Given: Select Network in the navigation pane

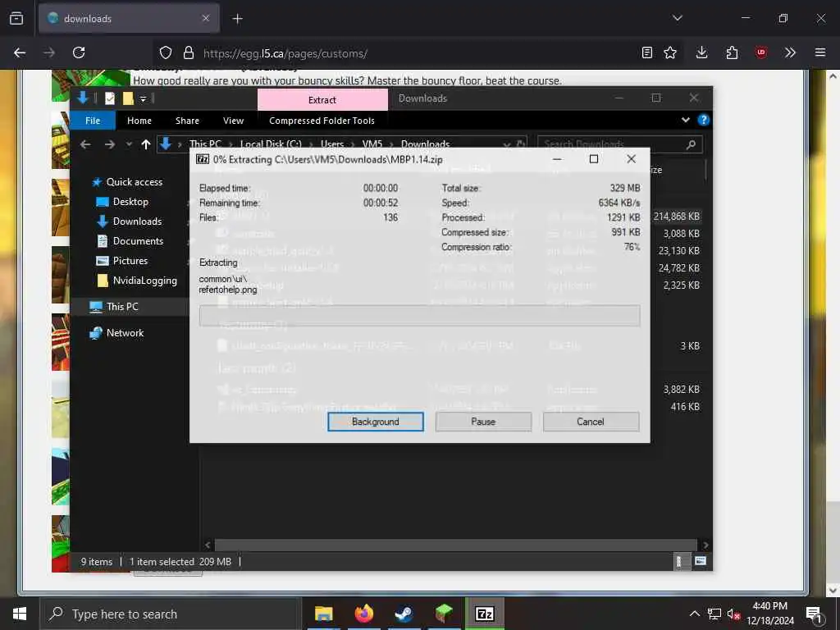Looking at the screenshot, I should click(125, 333).
